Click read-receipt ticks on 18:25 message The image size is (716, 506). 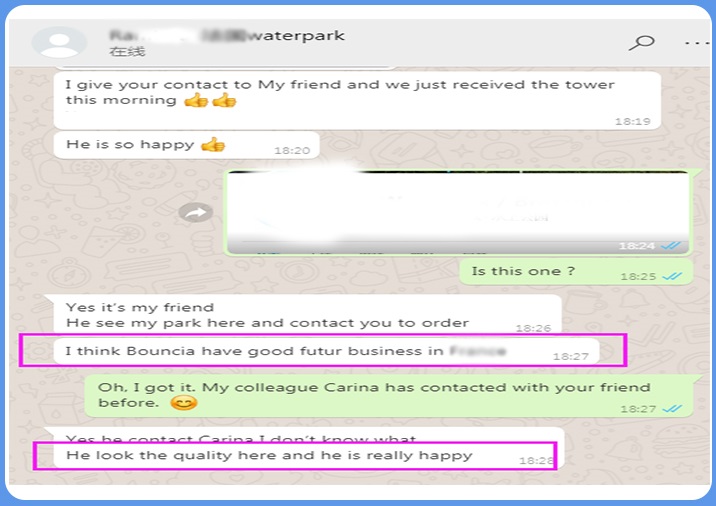click(672, 276)
